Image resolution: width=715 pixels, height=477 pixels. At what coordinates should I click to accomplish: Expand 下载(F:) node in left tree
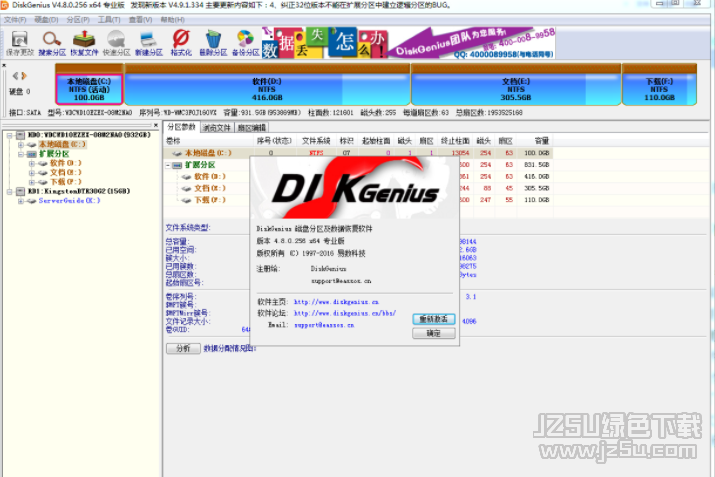coord(31,182)
